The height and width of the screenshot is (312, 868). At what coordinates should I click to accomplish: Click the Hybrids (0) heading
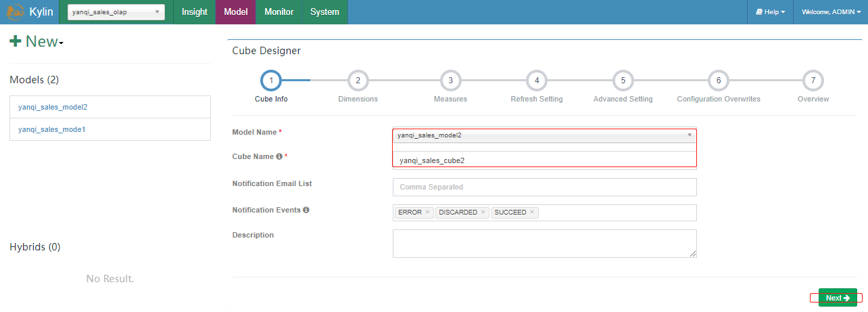(x=35, y=247)
